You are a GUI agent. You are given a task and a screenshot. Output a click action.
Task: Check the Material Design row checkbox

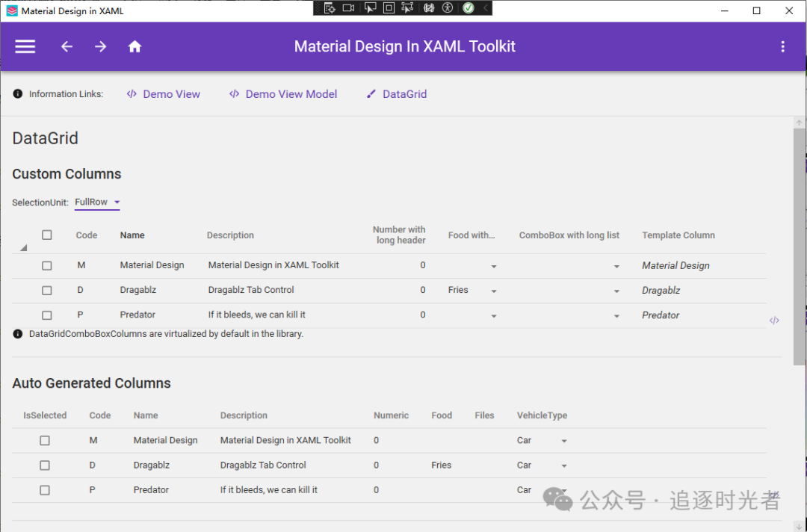47,265
